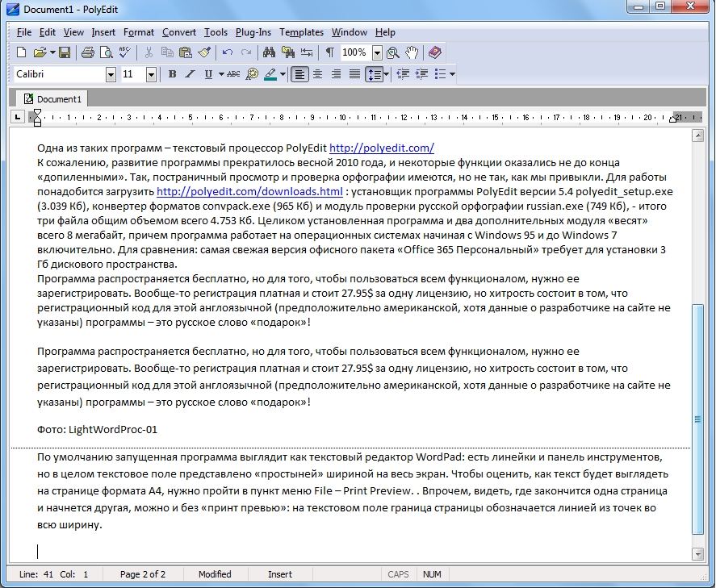Viewport: 716px width, 588px height.
Task: Open the help book icon
Action: [x=435, y=52]
